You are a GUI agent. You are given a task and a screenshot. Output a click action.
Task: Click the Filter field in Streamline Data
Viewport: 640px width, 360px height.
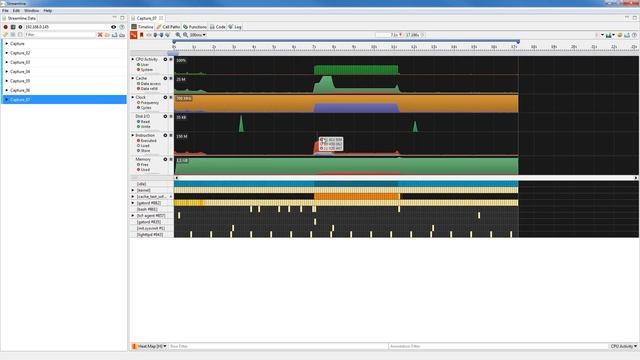pos(60,35)
